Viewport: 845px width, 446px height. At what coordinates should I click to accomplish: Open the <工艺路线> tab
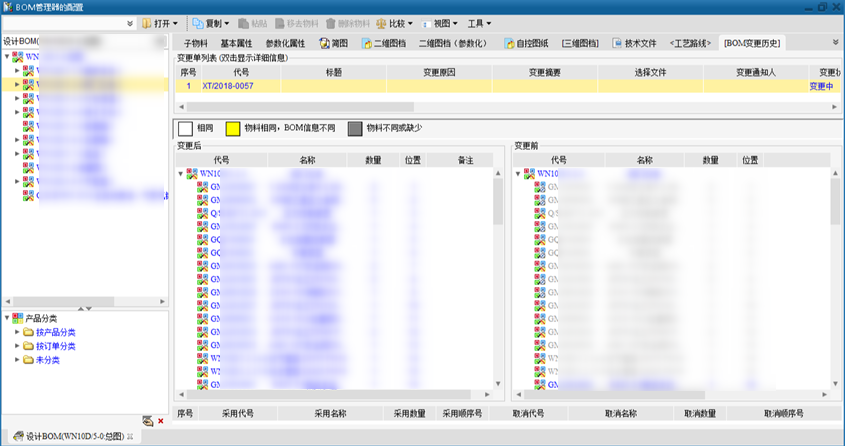690,43
